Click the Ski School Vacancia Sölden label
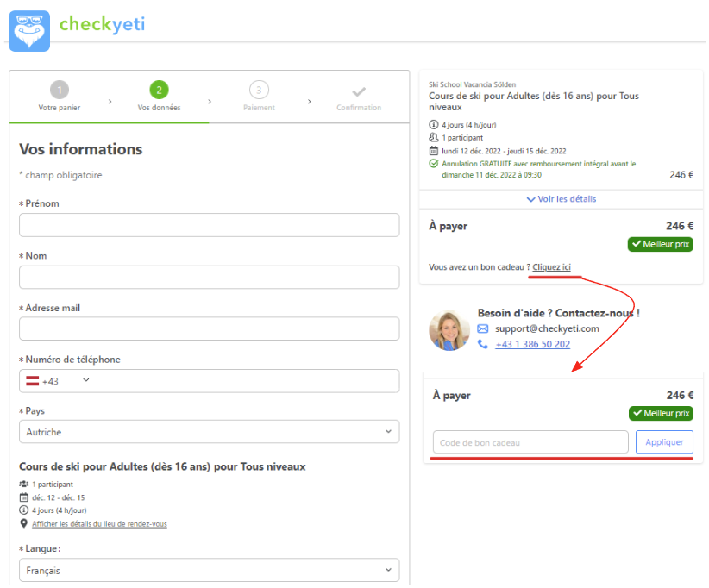This screenshot has width=709, height=588. click(472, 84)
